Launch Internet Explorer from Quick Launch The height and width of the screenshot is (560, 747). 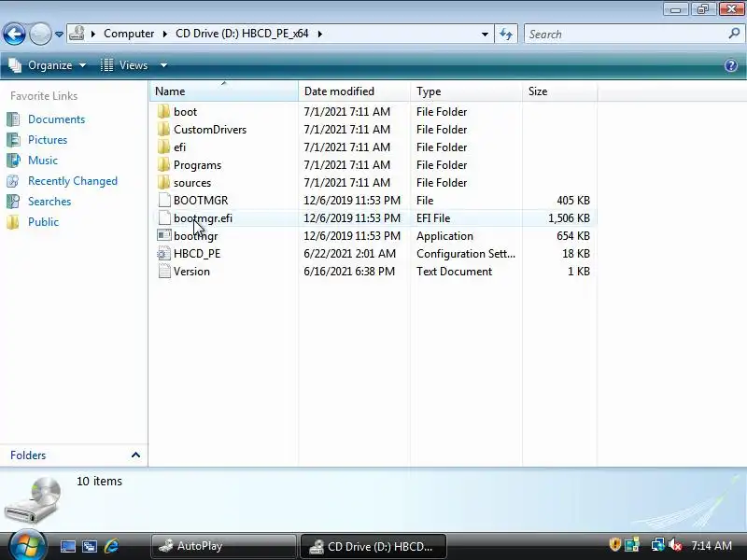pos(111,546)
